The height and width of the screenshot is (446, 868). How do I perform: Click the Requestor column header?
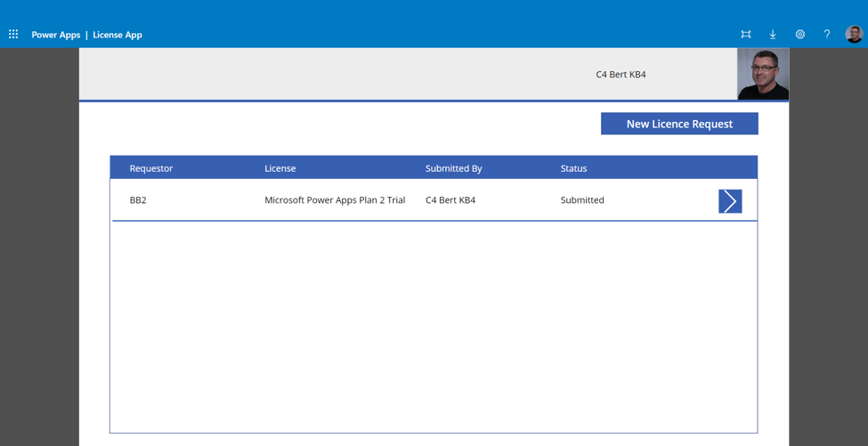[x=151, y=168]
